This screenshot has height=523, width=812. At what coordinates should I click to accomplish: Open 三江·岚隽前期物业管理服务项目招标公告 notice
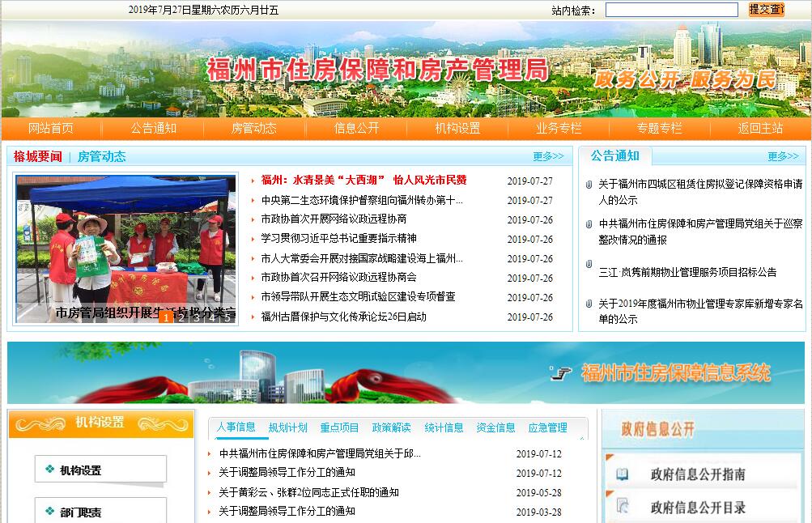coord(687,272)
